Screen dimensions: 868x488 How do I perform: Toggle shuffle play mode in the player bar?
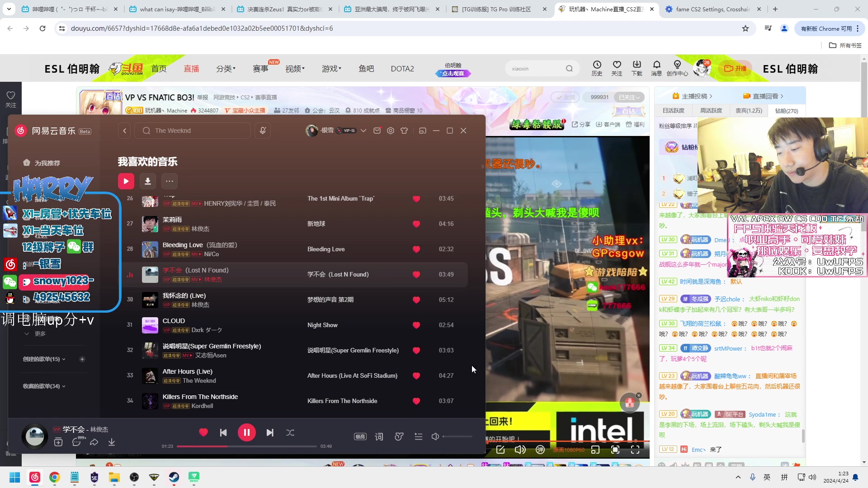(290, 433)
